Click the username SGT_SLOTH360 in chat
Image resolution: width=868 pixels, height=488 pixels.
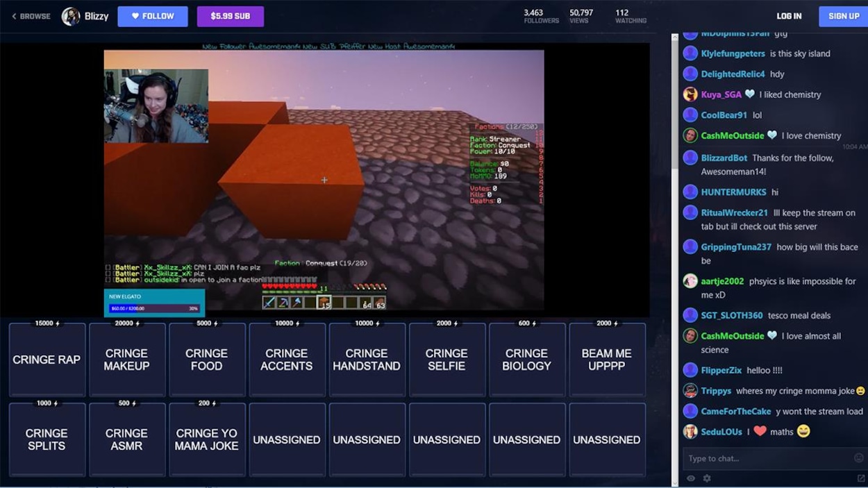(732, 315)
